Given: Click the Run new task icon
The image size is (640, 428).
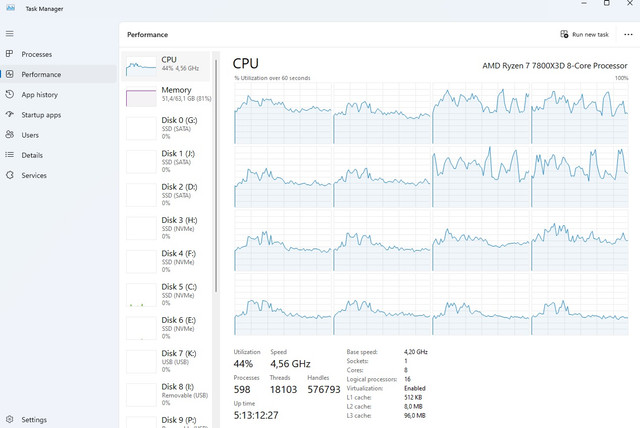Looking at the screenshot, I should (564, 34).
